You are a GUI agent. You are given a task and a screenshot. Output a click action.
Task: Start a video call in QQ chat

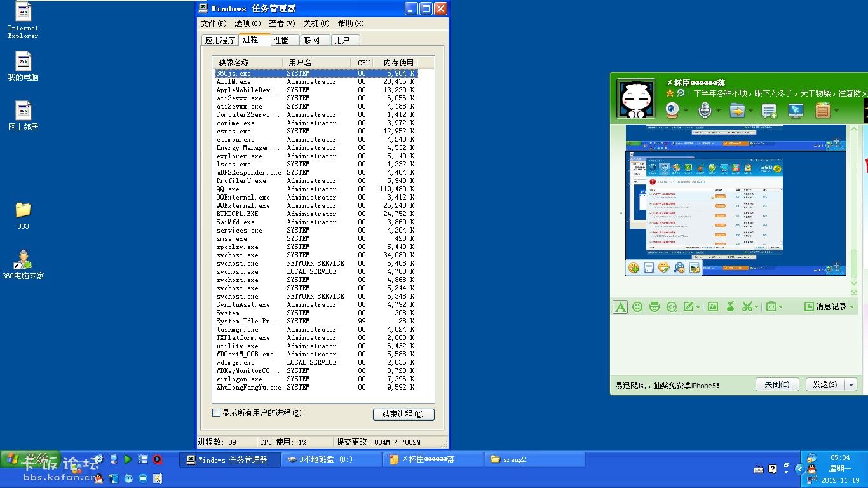[x=672, y=111]
